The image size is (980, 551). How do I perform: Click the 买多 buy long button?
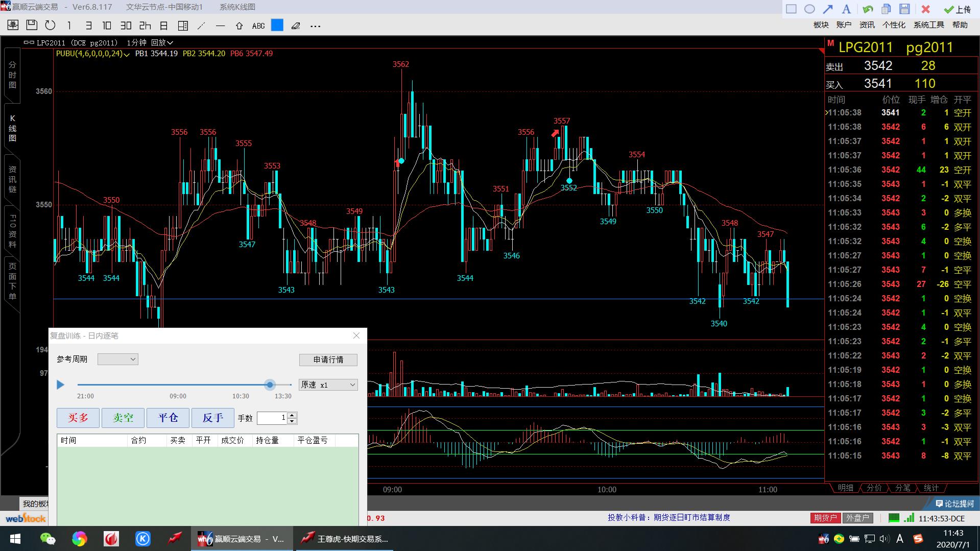pos(78,418)
